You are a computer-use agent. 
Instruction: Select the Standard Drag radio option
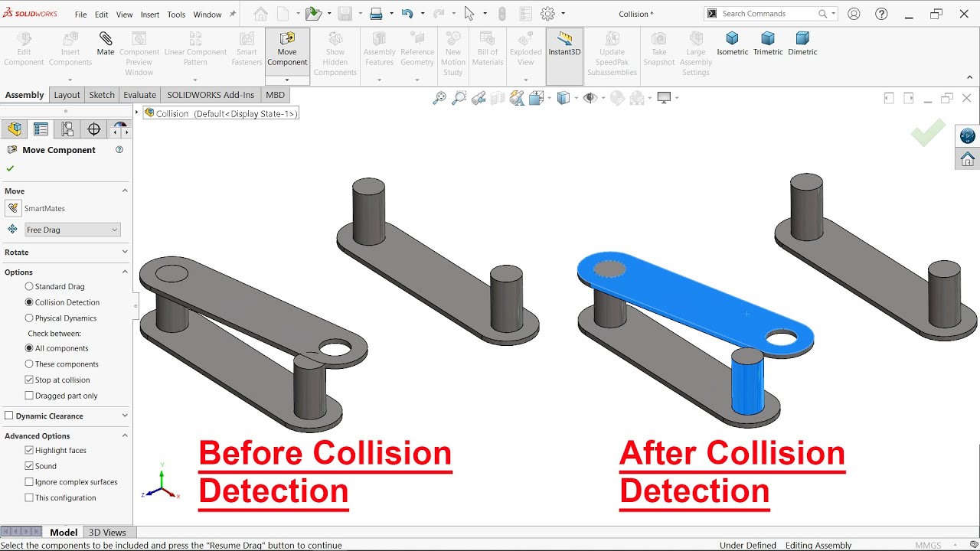(29, 286)
